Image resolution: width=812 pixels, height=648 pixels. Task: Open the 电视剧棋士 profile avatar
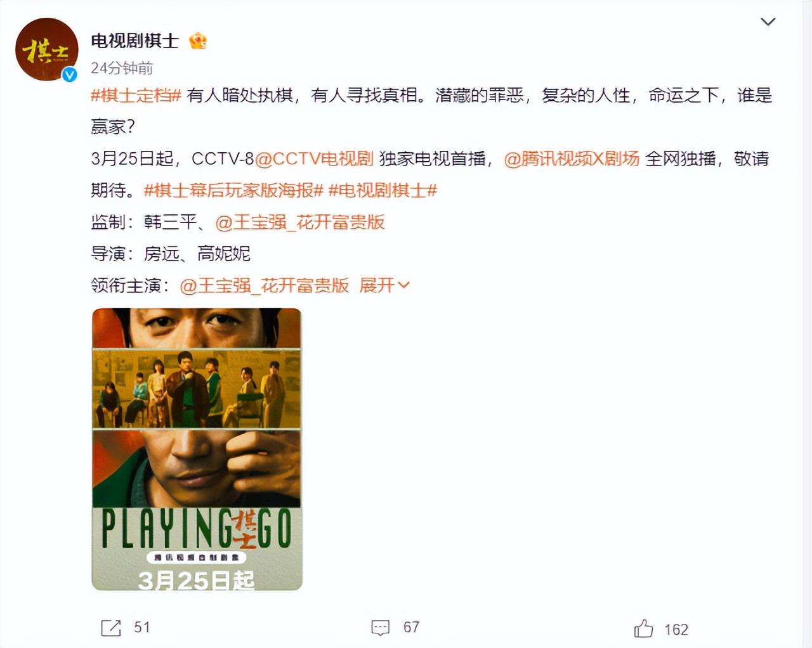tap(46, 49)
